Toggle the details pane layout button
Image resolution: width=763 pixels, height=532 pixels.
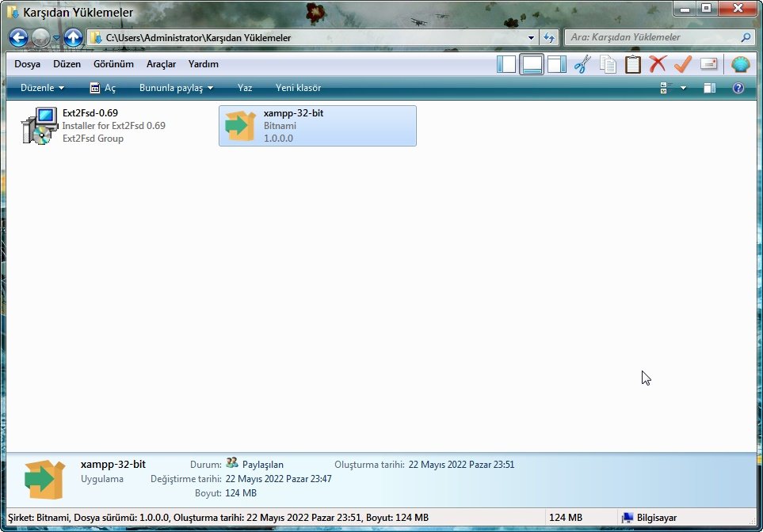[532, 64]
